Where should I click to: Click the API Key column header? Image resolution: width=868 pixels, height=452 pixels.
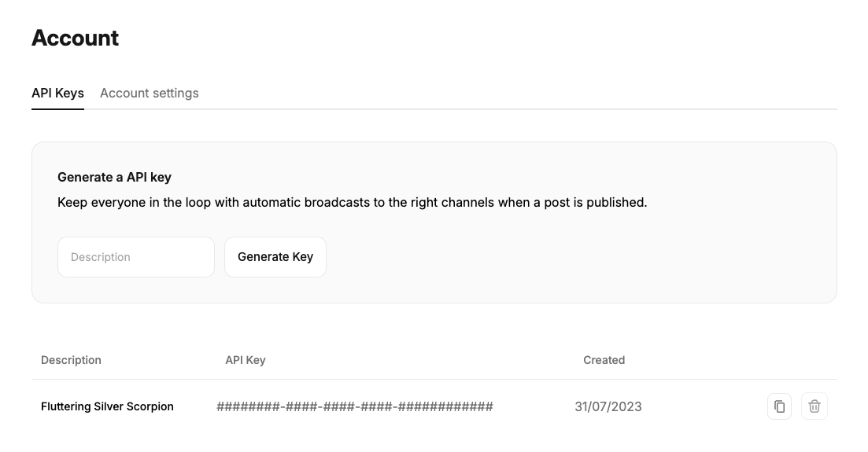pyautogui.click(x=246, y=360)
